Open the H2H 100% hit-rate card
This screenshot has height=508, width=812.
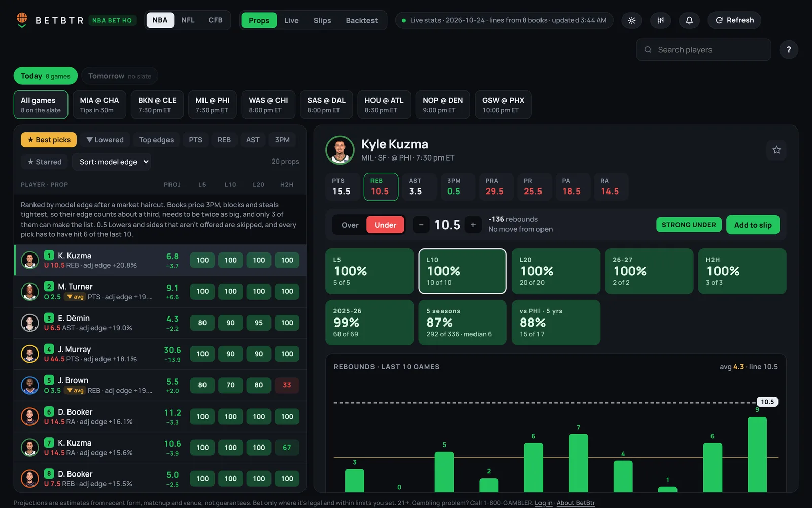tap(742, 271)
